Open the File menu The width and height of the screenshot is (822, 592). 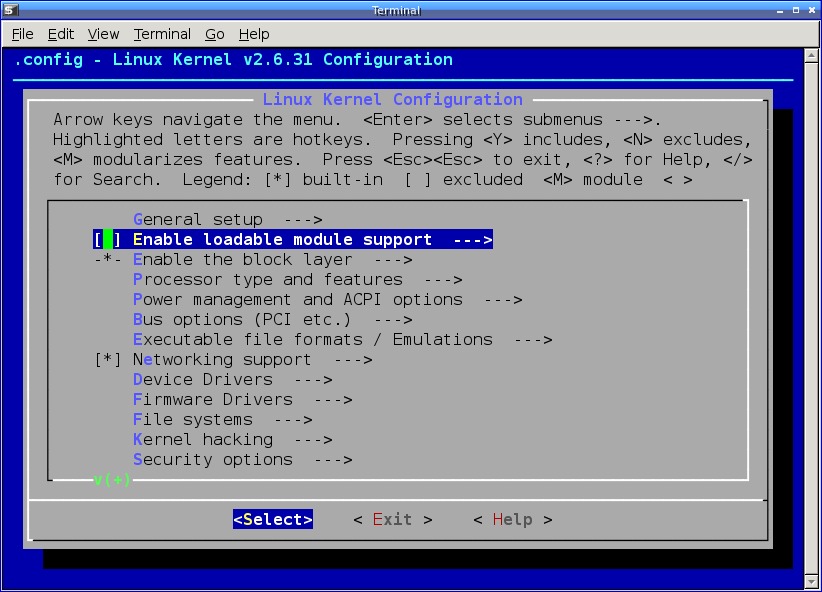click(22, 34)
